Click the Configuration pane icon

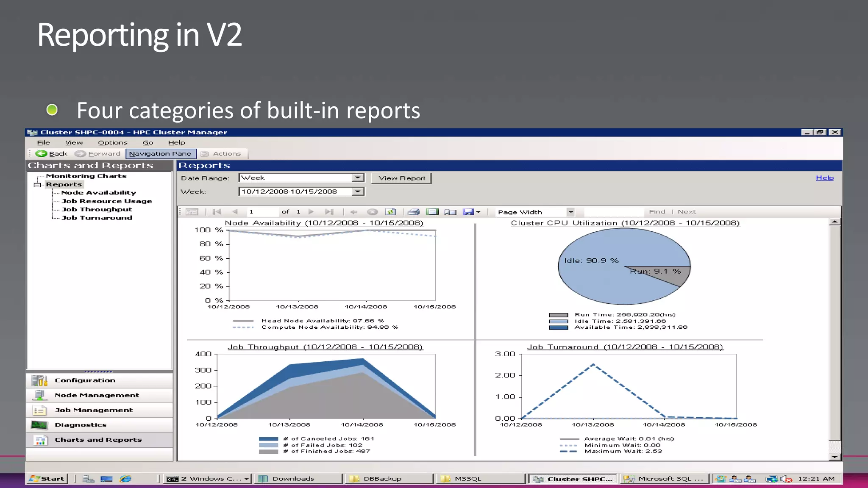tap(39, 380)
